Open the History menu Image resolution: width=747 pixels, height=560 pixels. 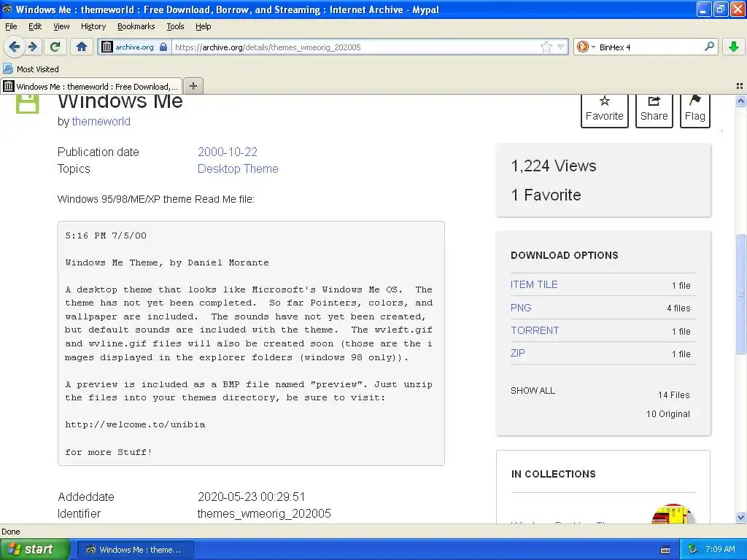click(x=93, y=26)
